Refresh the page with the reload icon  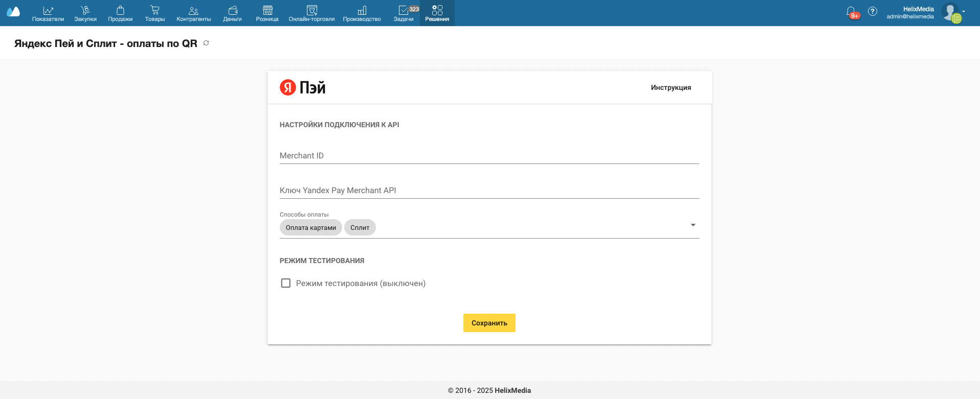[206, 43]
